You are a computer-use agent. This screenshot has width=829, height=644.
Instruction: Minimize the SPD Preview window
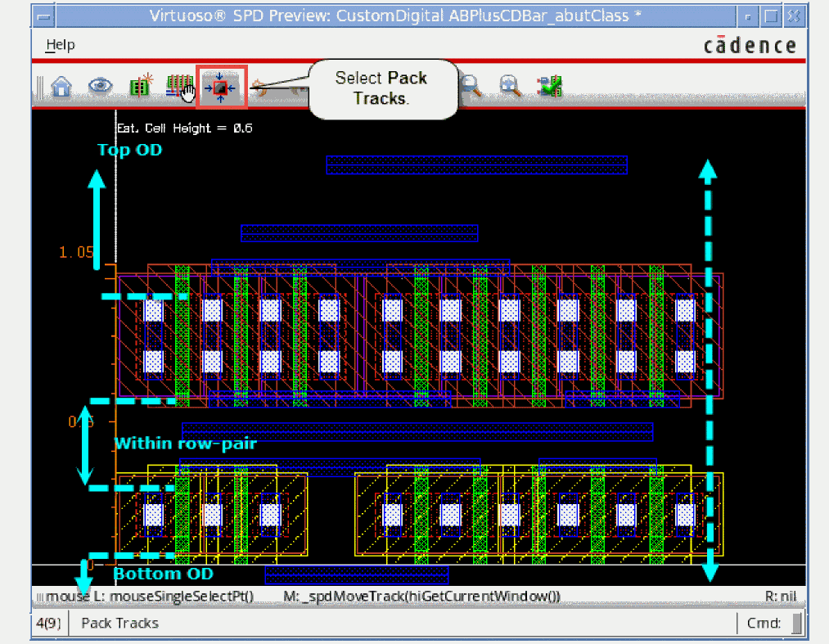(x=747, y=16)
